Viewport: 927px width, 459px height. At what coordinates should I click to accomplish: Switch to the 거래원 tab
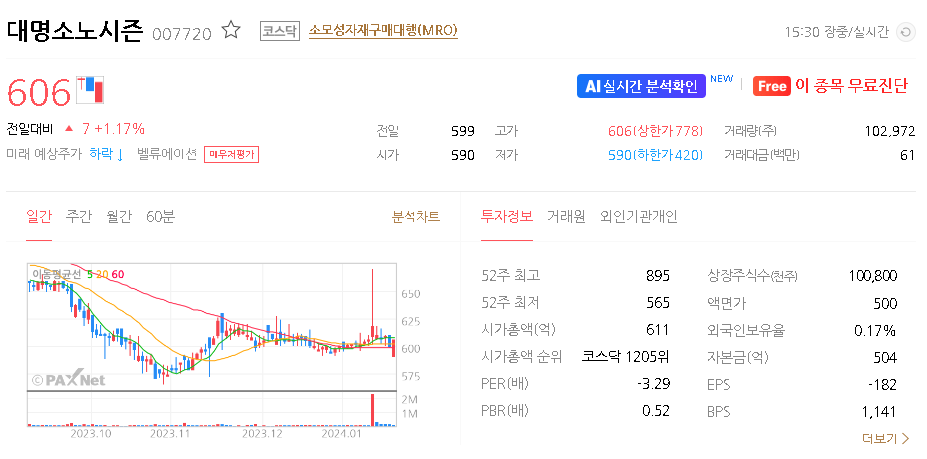coord(566,216)
